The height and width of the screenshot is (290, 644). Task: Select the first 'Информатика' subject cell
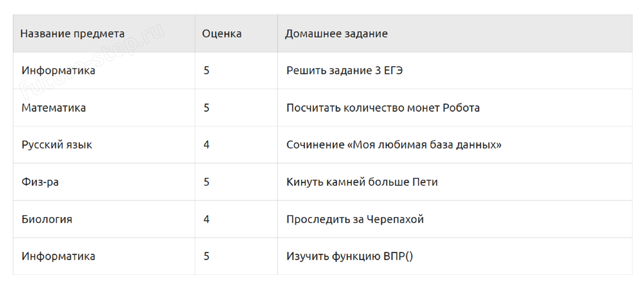(x=104, y=70)
